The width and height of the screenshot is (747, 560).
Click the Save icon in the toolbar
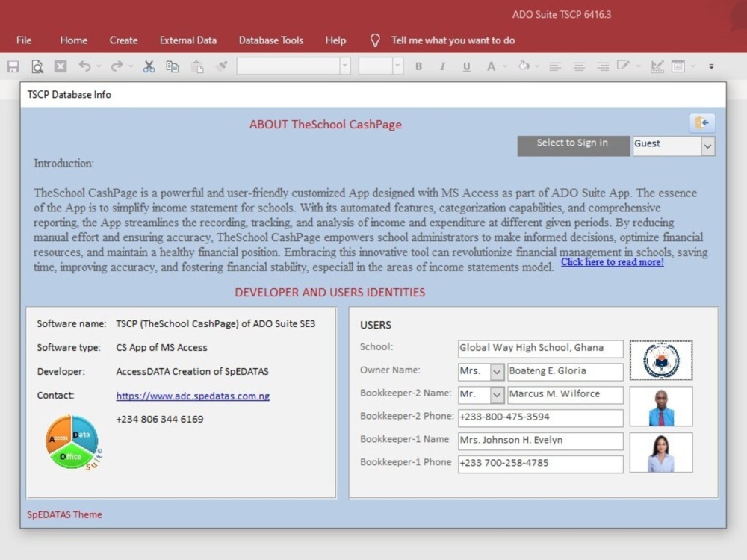(x=13, y=66)
